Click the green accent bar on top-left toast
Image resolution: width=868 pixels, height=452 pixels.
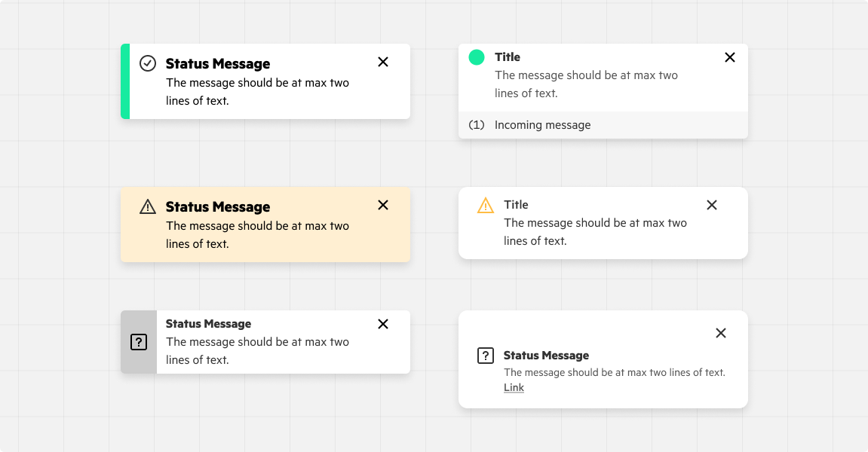124,81
